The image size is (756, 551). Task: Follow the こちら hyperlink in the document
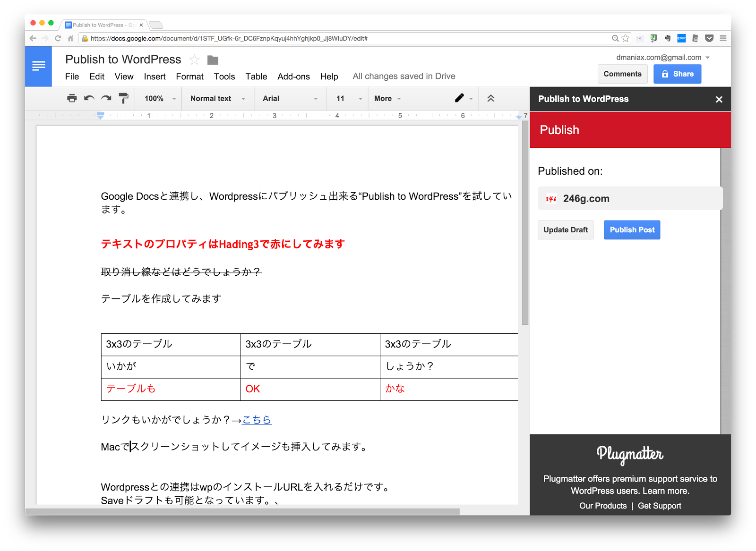point(257,420)
